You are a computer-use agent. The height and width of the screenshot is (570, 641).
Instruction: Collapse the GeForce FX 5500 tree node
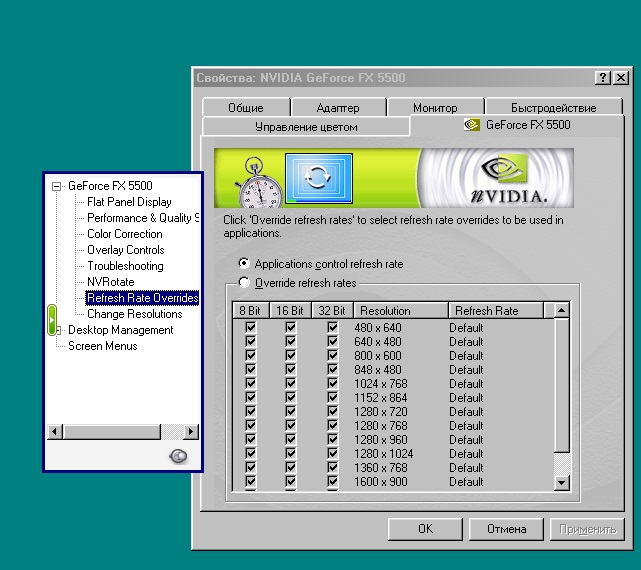pyautogui.click(x=56, y=186)
